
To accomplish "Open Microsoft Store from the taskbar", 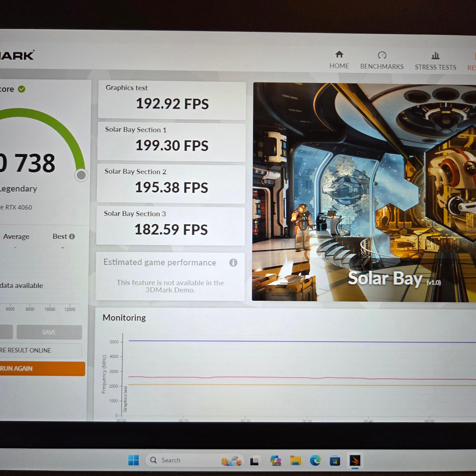I will (335, 461).
